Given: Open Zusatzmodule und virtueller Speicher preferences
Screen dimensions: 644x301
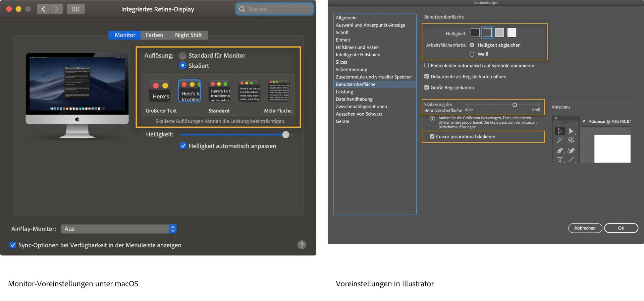Looking at the screenshot, I should [375, 77].
